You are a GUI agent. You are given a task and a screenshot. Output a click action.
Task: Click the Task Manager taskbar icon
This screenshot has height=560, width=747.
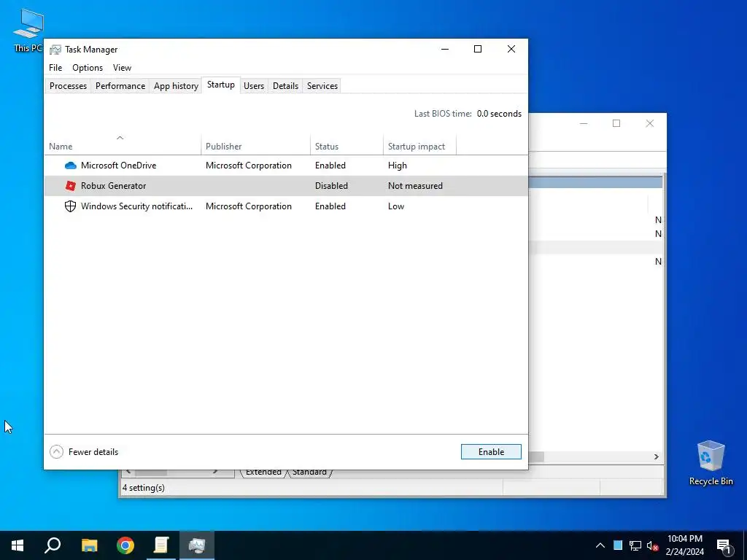tap(197, 545)
